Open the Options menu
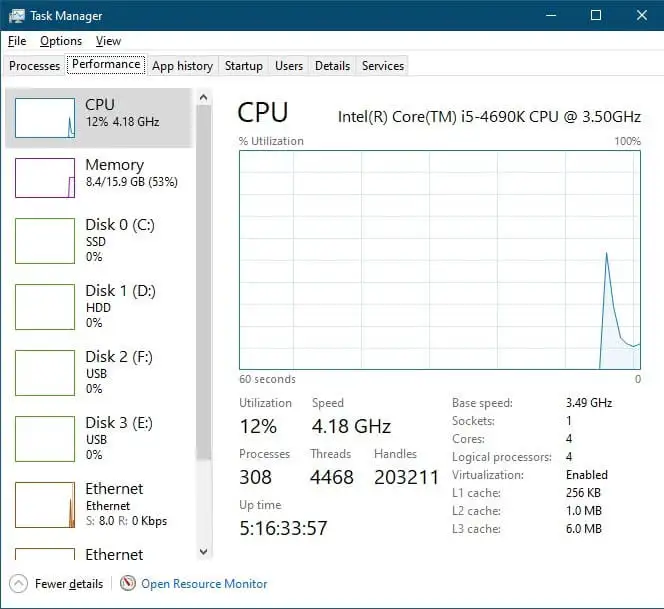The image size is (664, 609). [61, 41]
